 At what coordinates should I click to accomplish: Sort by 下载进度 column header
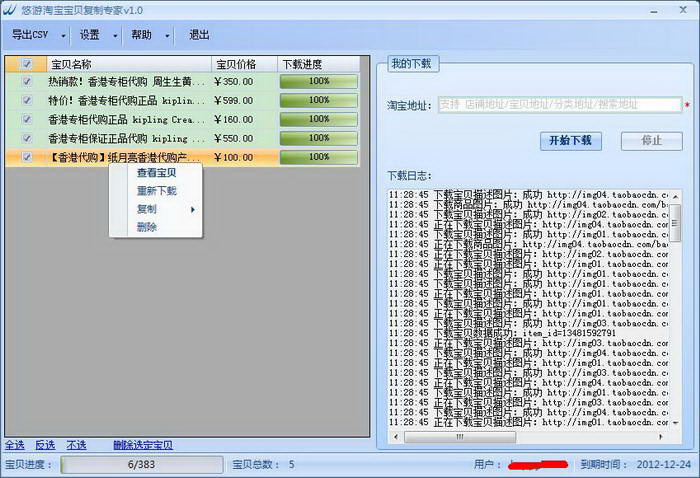point(319,64)
